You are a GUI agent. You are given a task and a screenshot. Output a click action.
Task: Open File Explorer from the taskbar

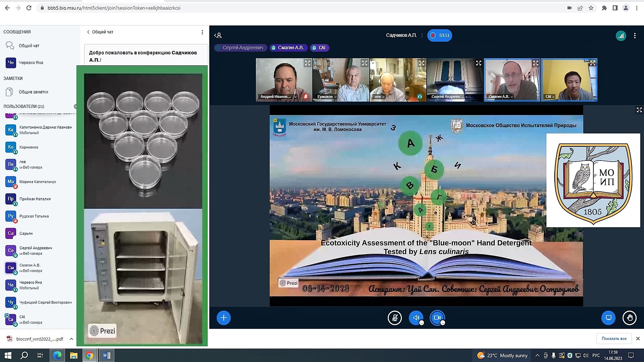pos(73,355)
